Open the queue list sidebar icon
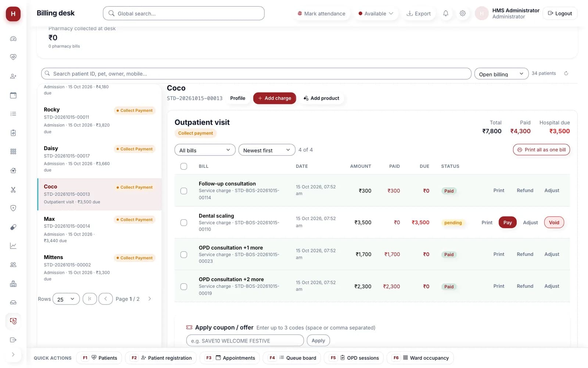Screen dimensions: 588x368 pyautogui.click(x=13, y=114)
